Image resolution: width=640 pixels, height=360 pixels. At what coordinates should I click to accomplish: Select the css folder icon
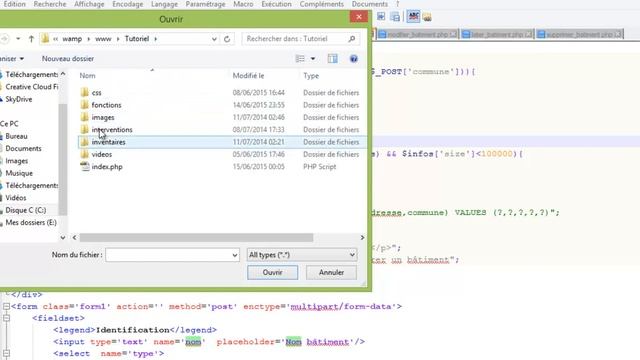click(x=84, y=93)
